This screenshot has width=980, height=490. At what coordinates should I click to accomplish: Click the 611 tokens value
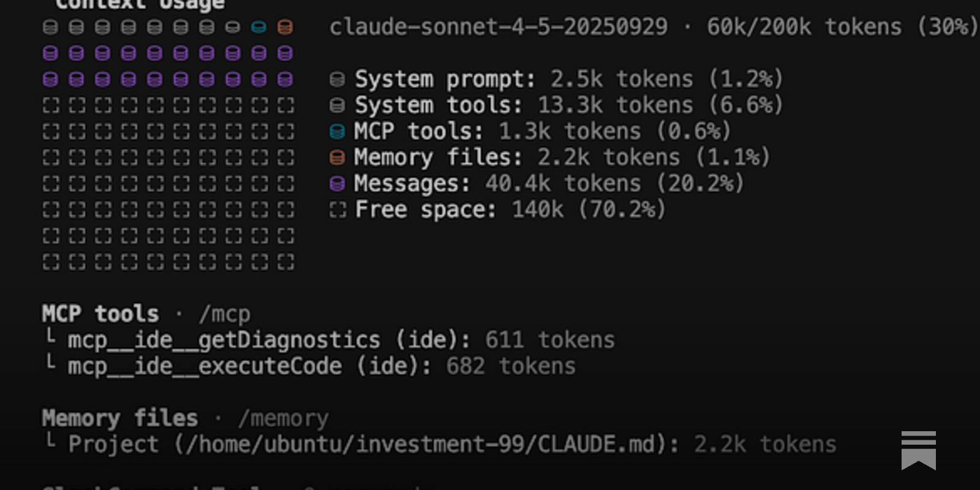pyautogui.click(x=550, y=341)
